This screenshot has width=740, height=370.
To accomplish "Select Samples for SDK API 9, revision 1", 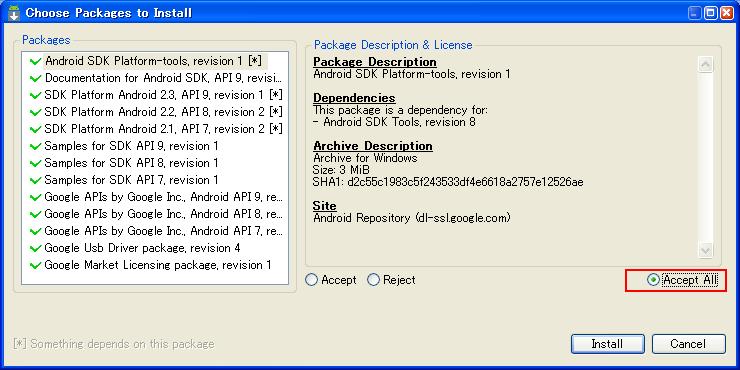I will coord(155,146).
